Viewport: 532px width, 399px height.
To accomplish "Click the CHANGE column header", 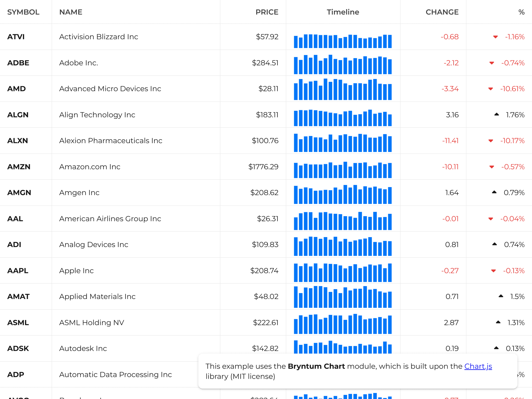I will [442, 12].
